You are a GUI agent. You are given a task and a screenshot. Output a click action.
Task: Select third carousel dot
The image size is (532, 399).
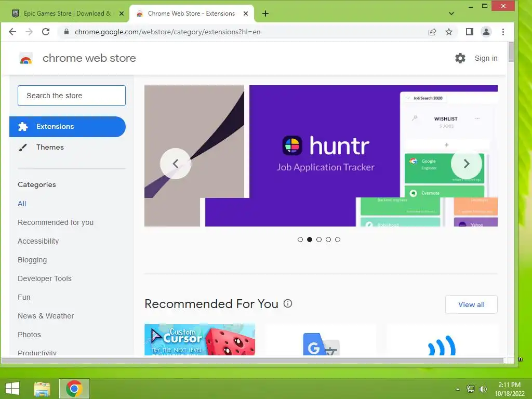(x=319, y=240)
